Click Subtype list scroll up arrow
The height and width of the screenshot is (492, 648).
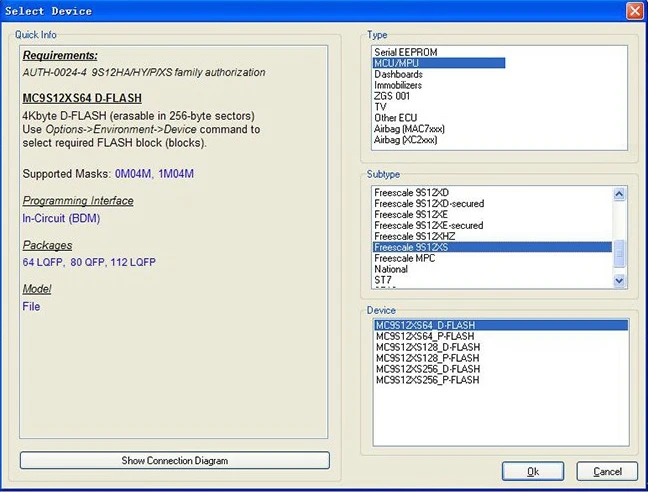coord(619,194)
